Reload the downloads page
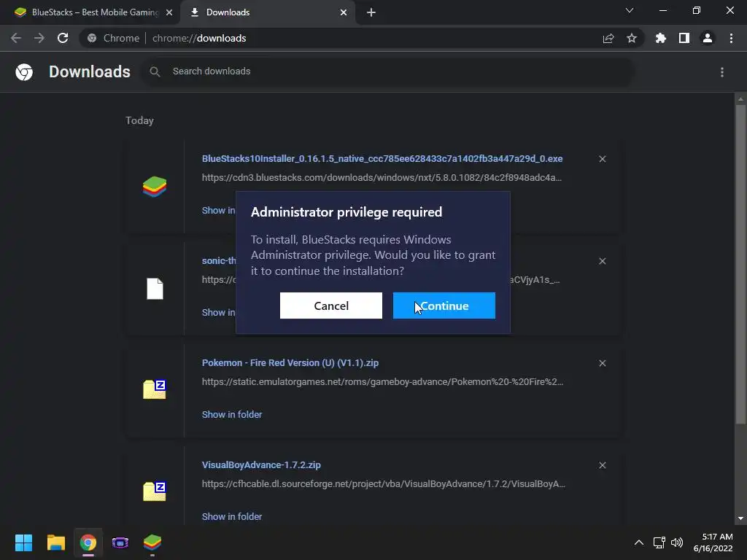Screen dimensions: 747x560 (x=63, y=38)
